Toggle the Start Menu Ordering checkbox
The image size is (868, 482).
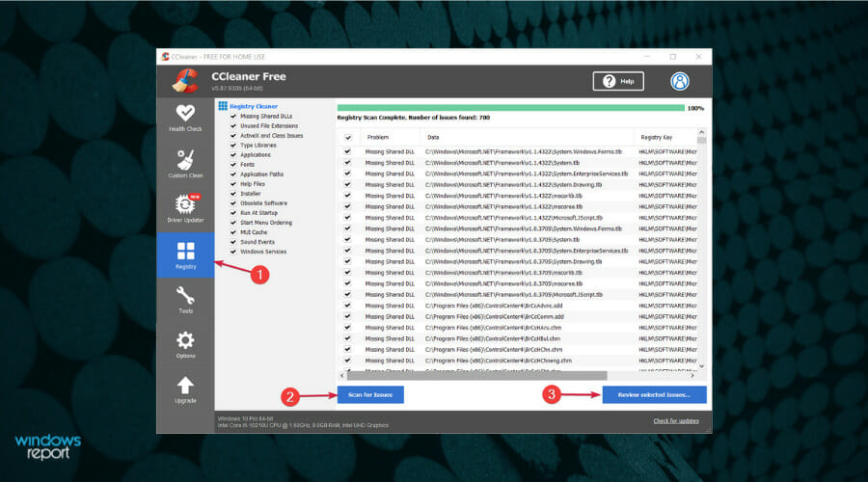pyautogui.click(x=233, y=223)
